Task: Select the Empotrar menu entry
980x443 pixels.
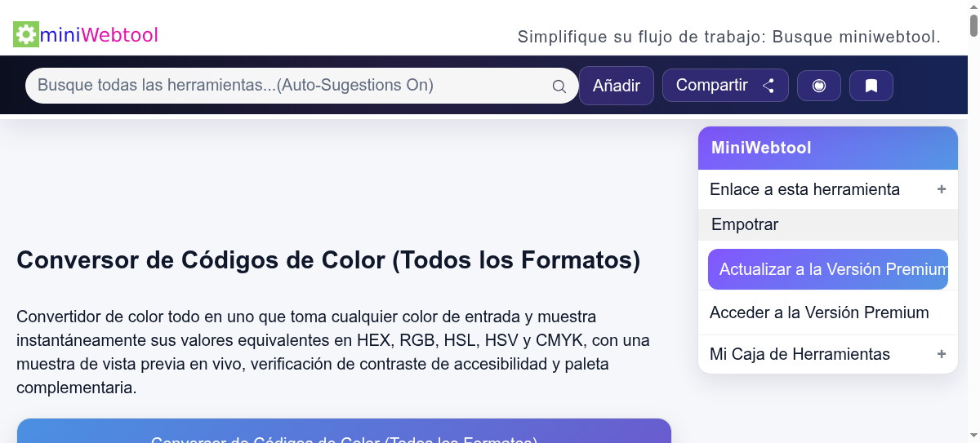Action: click(745, 224)
